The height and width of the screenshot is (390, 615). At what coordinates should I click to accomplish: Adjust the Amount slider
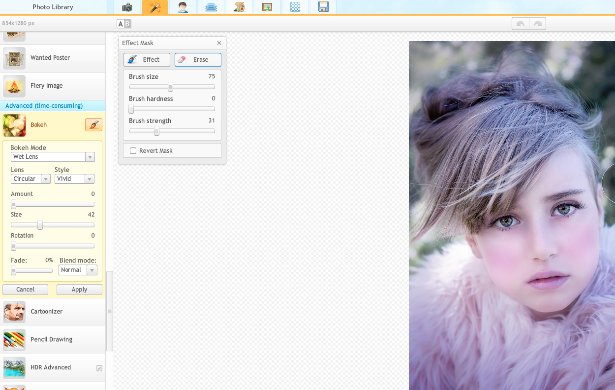pos(53,205)
